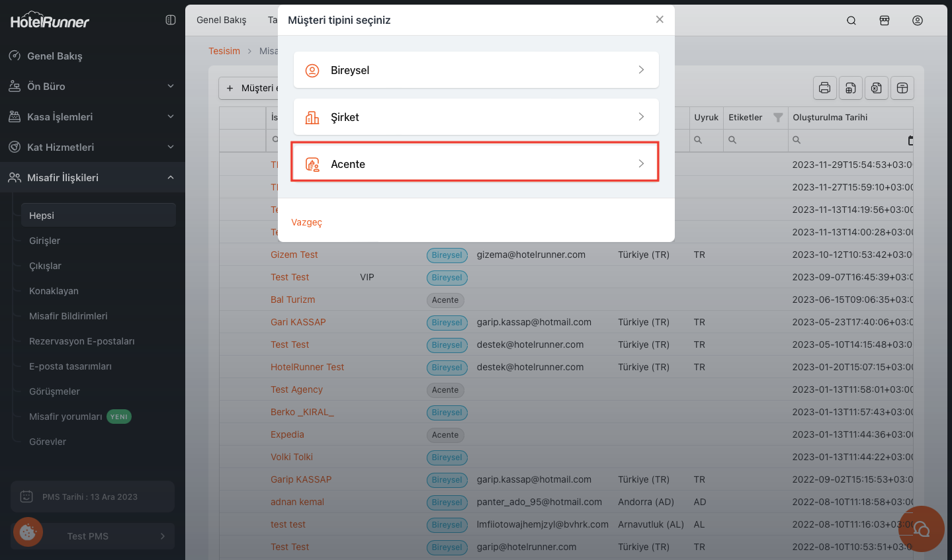Click the cookie settings icon

coord(28,532)
